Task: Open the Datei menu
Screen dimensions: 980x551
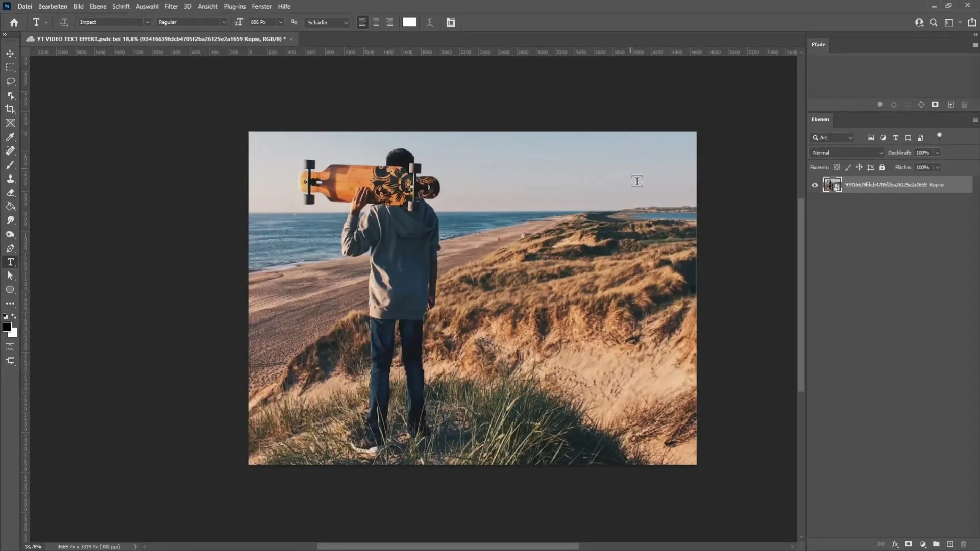Action: 24,6
